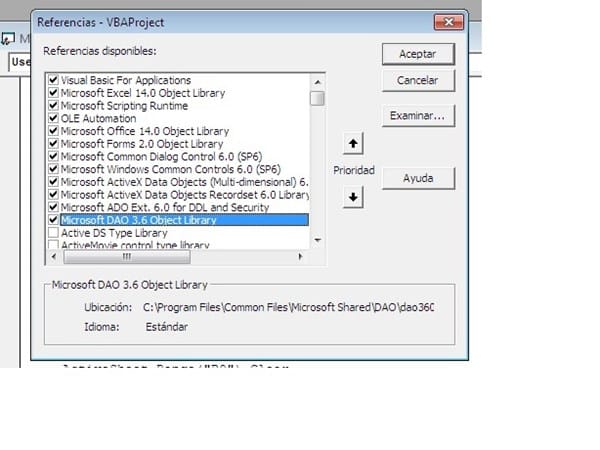Select 'OLE Automation' list row text
Image resolution: width=600 pixels, height=450 pixels.
tap(99, 118)
